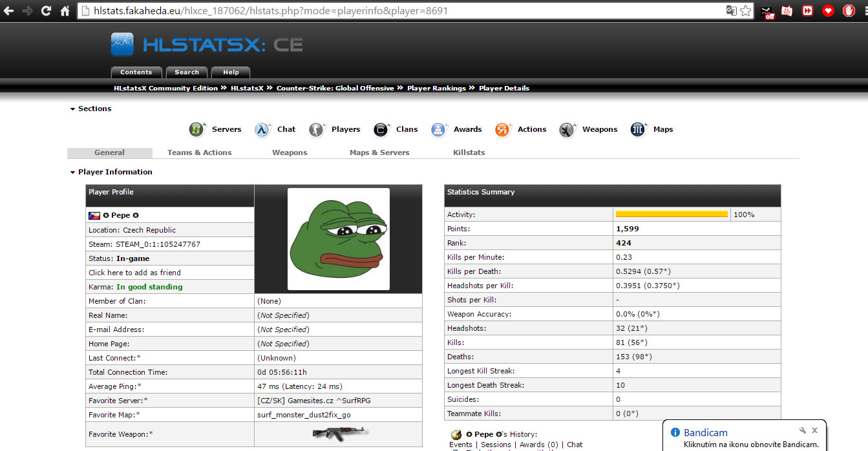
Task: Open the Search menu
Action: tap(187, 72)
